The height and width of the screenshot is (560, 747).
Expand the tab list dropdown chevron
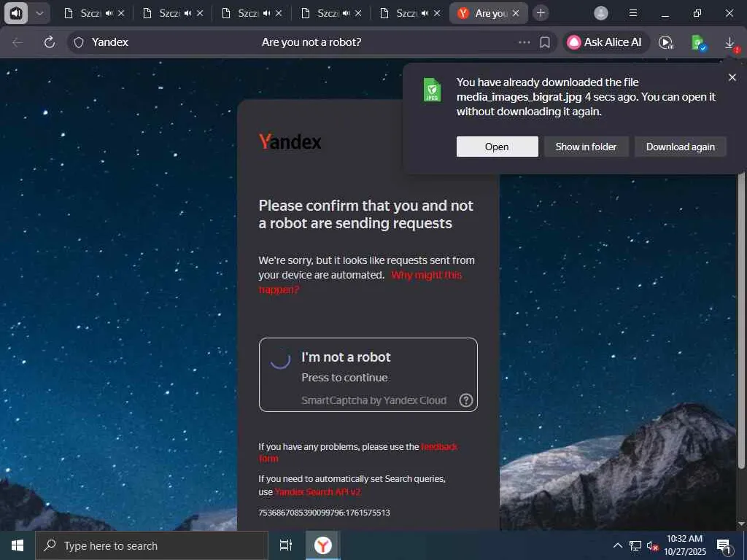[39, 13]
